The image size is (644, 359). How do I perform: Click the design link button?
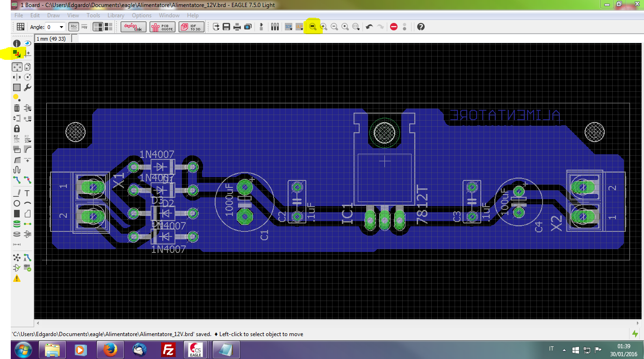(x=134, y=27)
